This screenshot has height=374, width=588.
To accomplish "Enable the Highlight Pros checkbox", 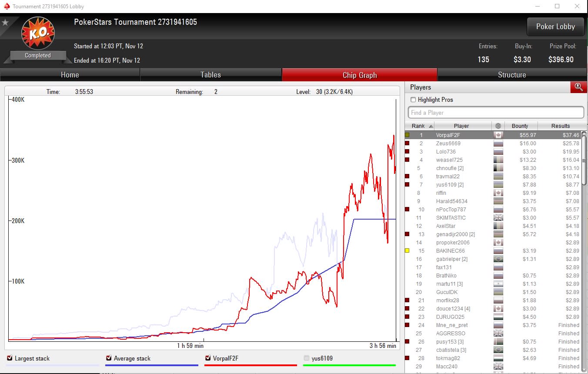I will (413, 100).
